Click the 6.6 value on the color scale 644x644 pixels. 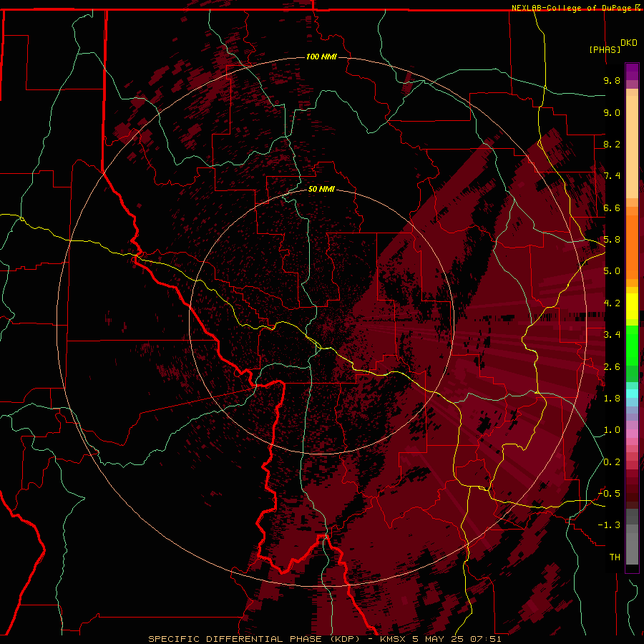(612, 208)
